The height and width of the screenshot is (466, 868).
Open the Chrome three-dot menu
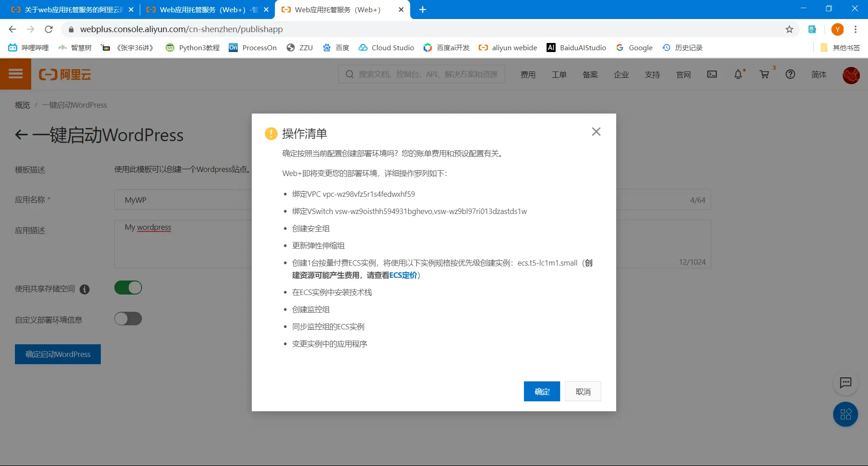855,29
